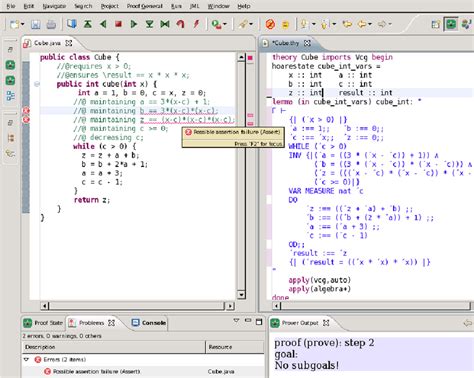Switch to the Proof State tab

pos(43,323)
